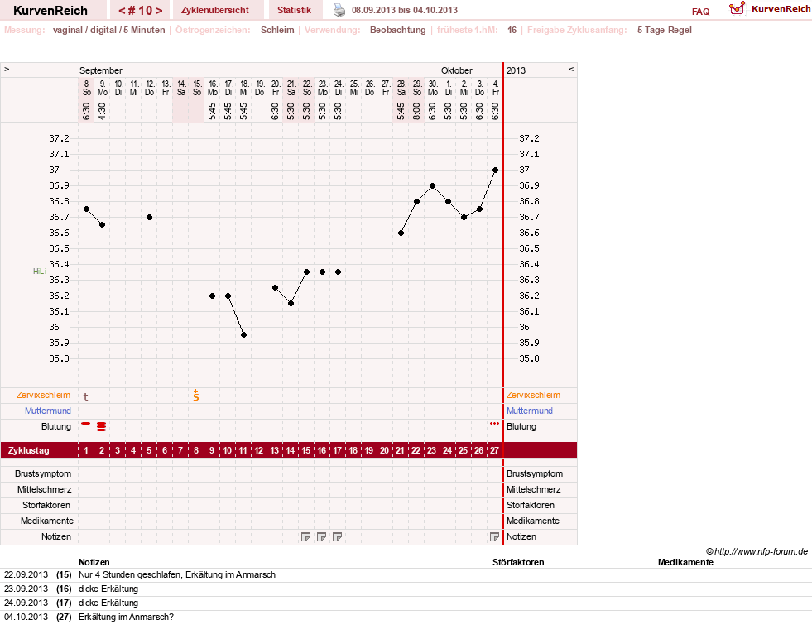Click the light bleeding dash on day 1
812x644 pixels.
(86, 424)
